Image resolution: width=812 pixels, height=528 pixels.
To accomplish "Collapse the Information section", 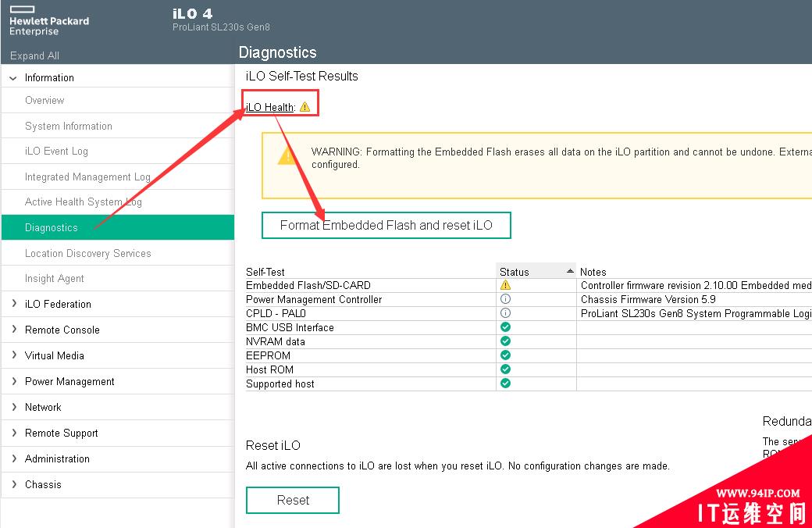I will (x=13, y=78).
